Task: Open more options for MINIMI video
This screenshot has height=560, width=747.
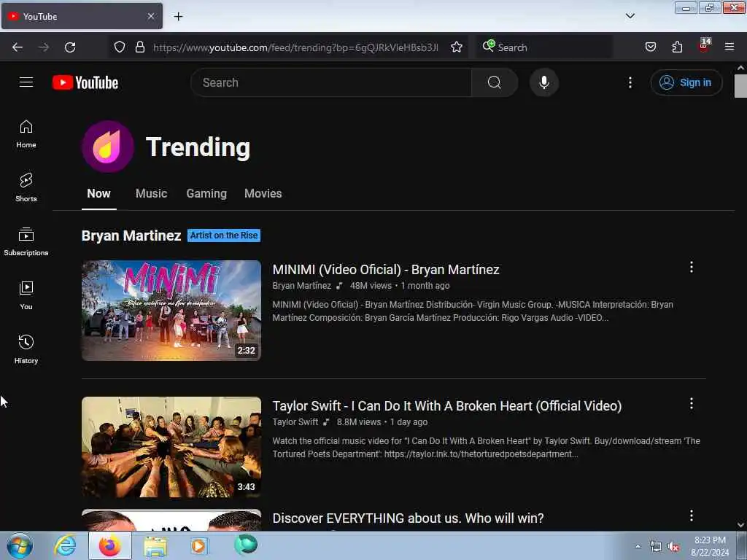Action: (692, 267)
